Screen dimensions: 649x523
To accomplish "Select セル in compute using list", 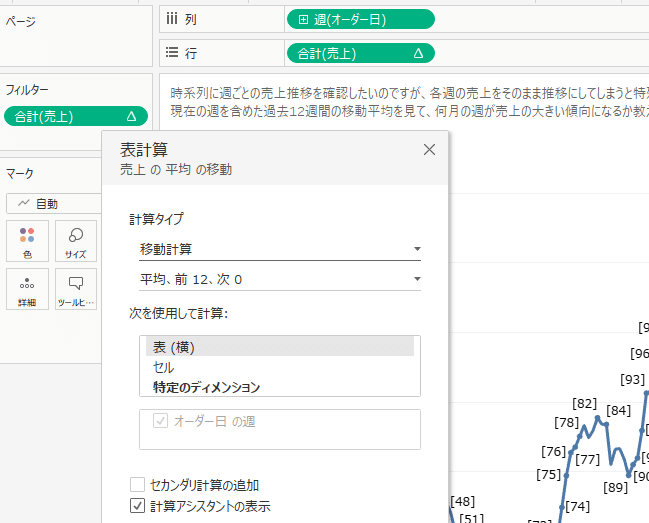I will pos(280,367).
